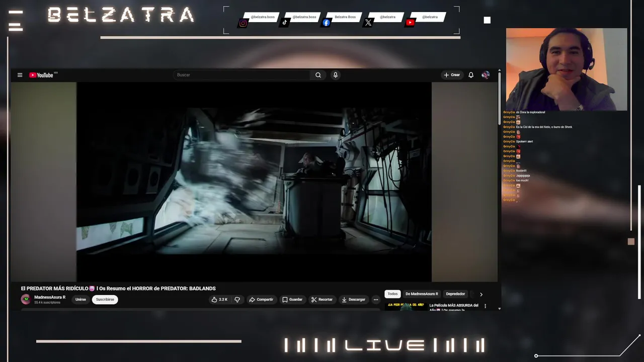Click chat message about Dora la exploradora
This screenshot has width=644, height=362.
(531, 112)
